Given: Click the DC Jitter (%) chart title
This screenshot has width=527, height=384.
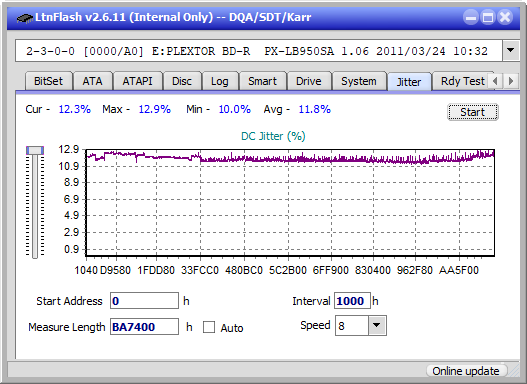Looking at the screenshot, I should point(273,136).
